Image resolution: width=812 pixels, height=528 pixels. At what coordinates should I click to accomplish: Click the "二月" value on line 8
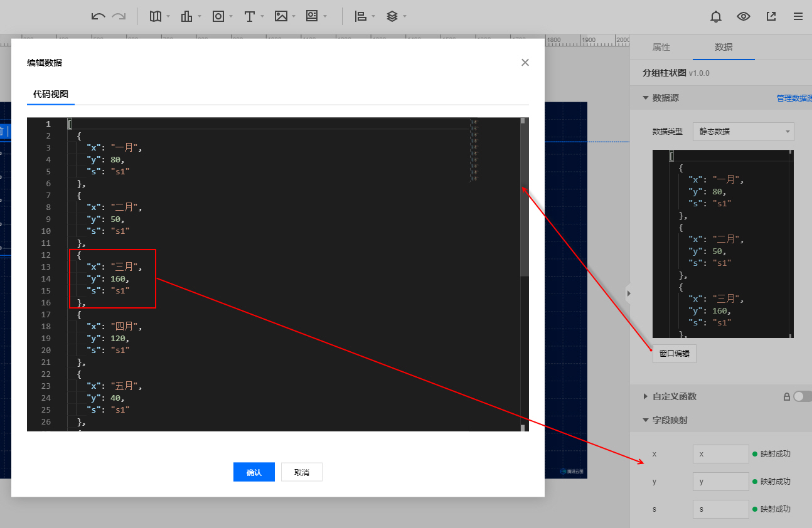pos(126,207)
